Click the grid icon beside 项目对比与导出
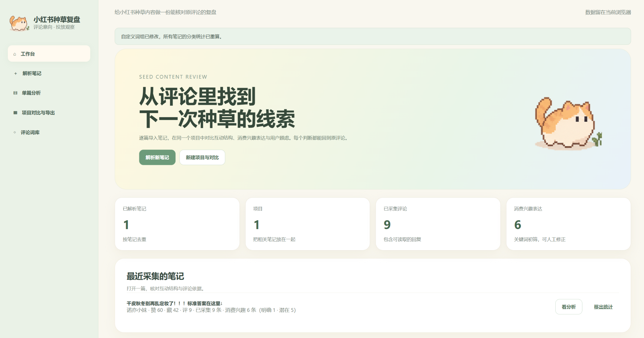 (x=15, y=113)
